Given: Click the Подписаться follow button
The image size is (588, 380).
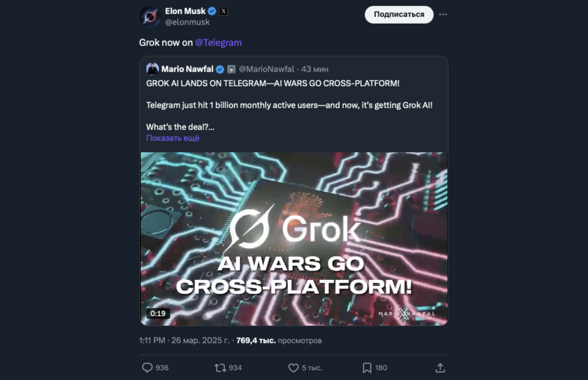Looking at the screenshot, I should coord(399,14).
